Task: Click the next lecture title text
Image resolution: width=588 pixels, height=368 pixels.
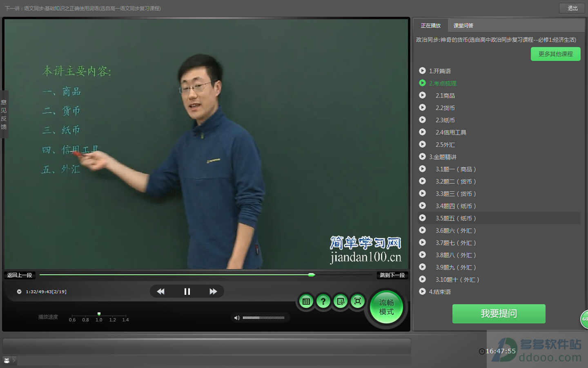Action: [83, 8]
